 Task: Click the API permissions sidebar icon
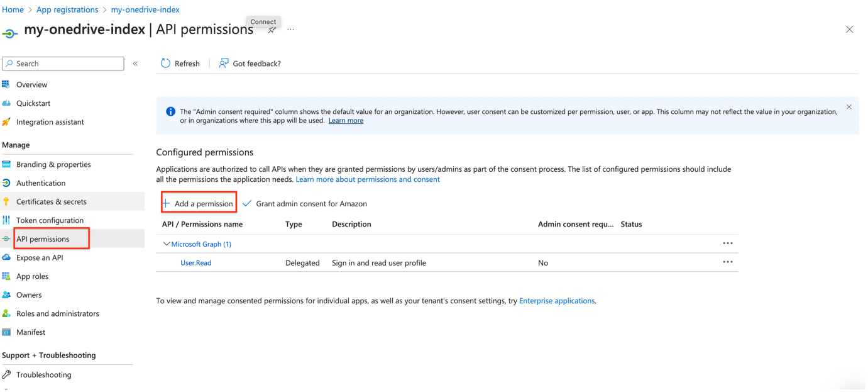[6, 239]
